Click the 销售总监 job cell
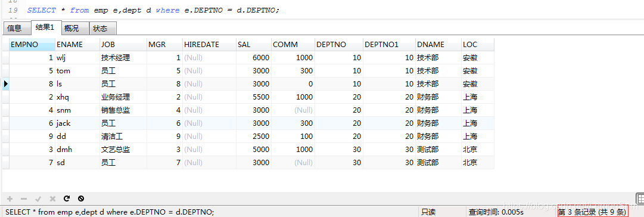The image size is (644, 217). click(x=123, y=110)
